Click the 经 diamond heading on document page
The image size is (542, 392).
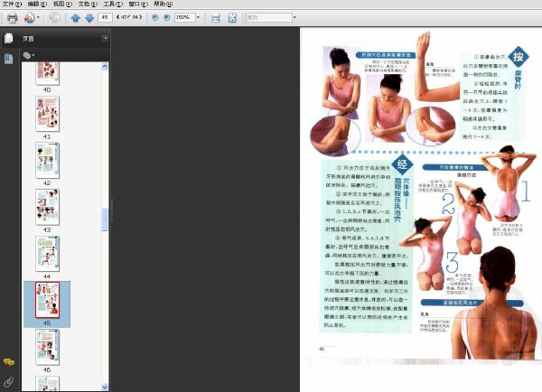coord(402,163)
